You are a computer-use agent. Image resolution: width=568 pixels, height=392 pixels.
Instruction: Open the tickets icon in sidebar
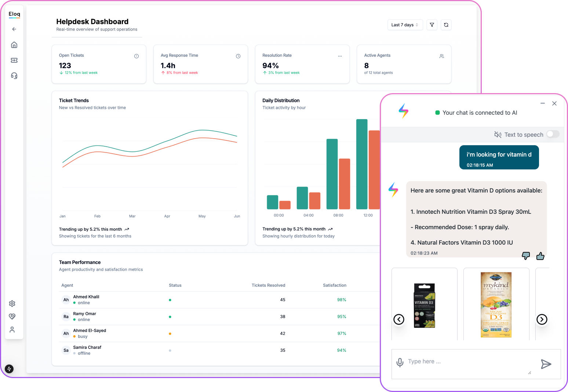(14, 60)
